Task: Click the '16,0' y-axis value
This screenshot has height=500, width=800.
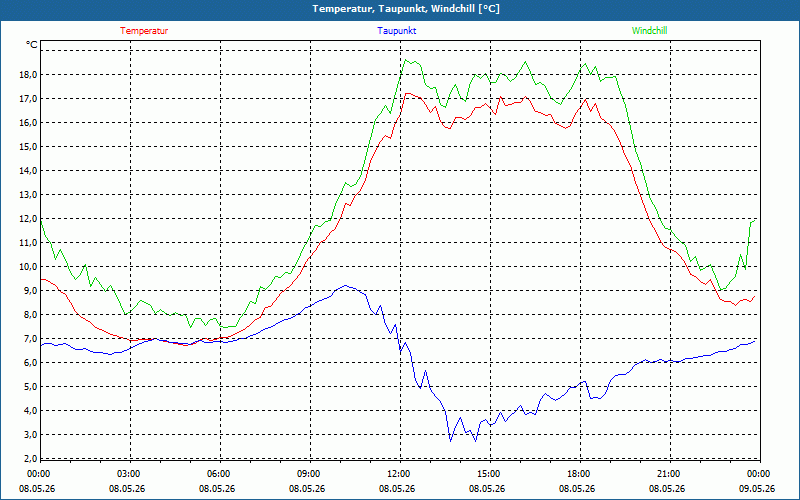Action: [28, 122]
